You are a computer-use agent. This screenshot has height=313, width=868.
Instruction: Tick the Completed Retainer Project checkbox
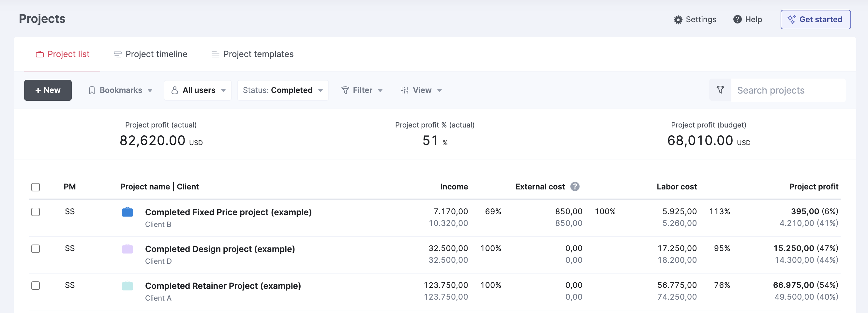pos(36,286)
